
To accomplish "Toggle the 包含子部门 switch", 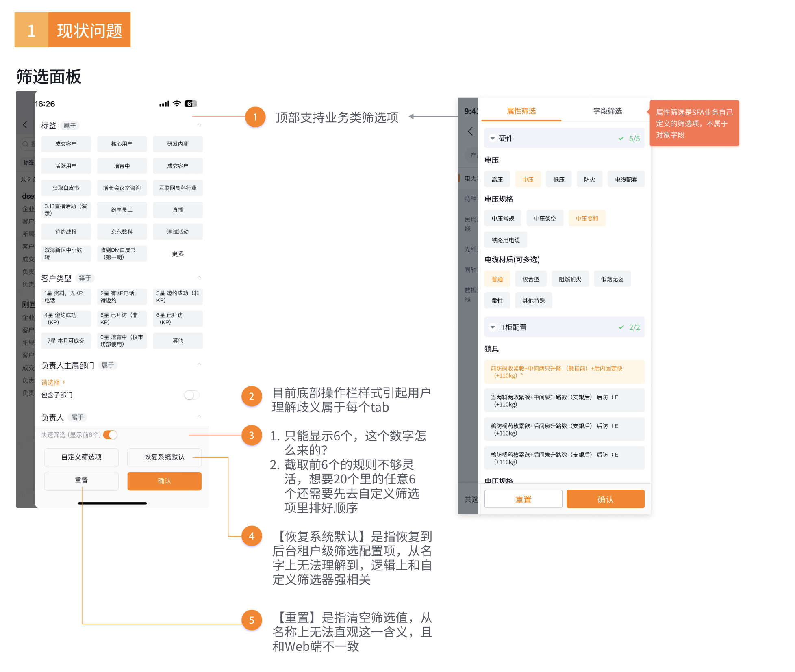I will 191,395.
